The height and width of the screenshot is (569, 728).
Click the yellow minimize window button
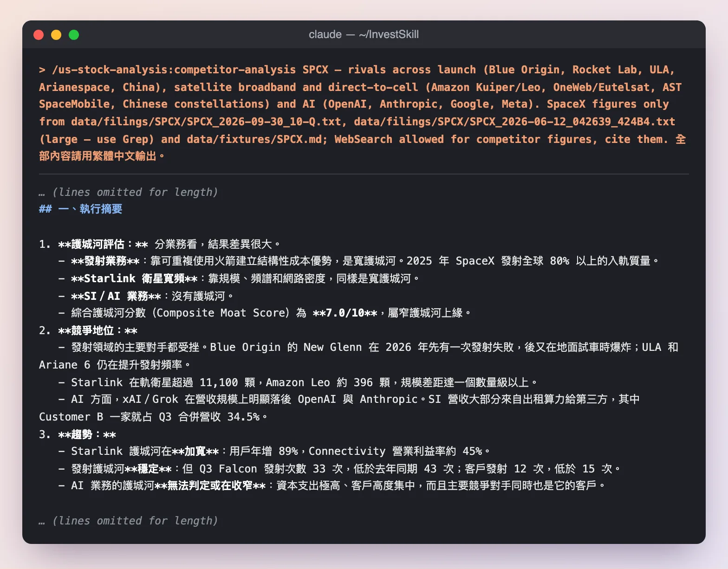coord(56,35)
